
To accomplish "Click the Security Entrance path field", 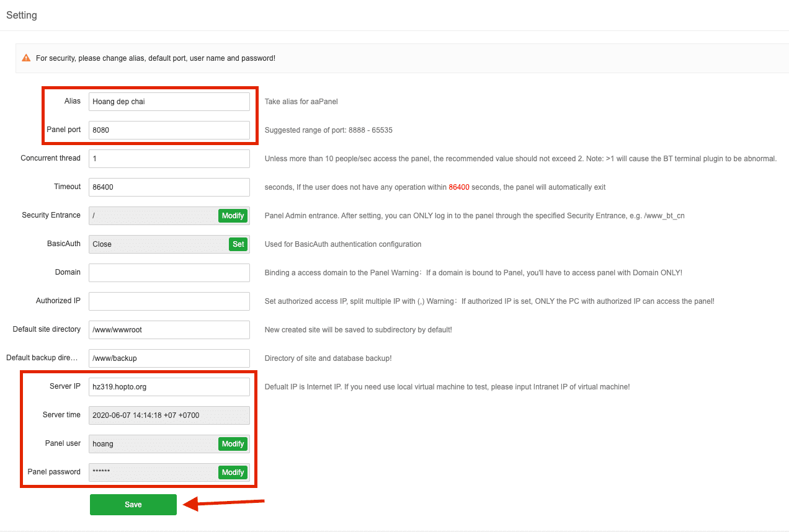I will [x=152, y=216].
